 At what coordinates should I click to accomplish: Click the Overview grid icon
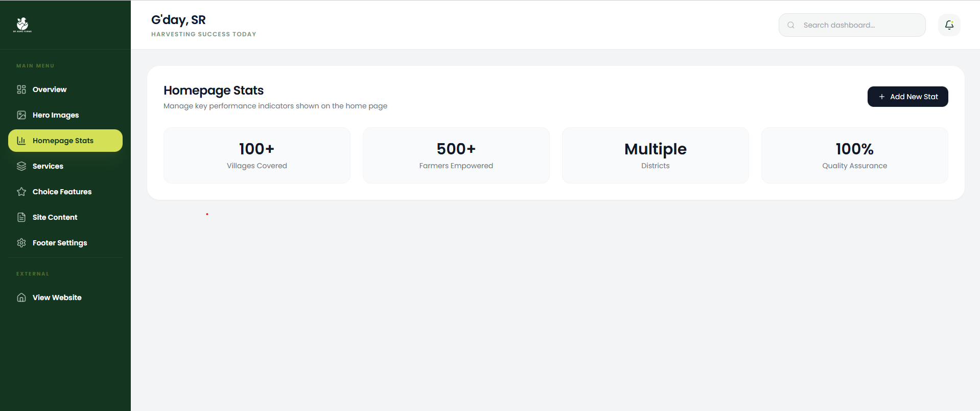(x=21, y=89)
